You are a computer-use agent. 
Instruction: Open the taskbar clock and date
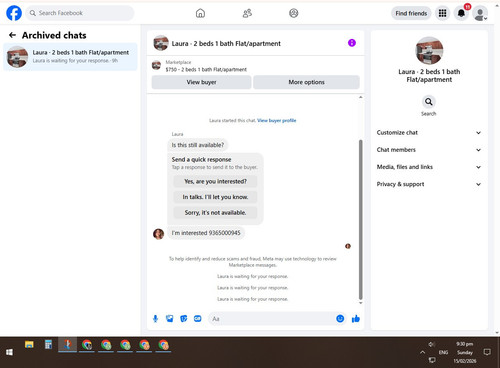[x=465, y=352]
